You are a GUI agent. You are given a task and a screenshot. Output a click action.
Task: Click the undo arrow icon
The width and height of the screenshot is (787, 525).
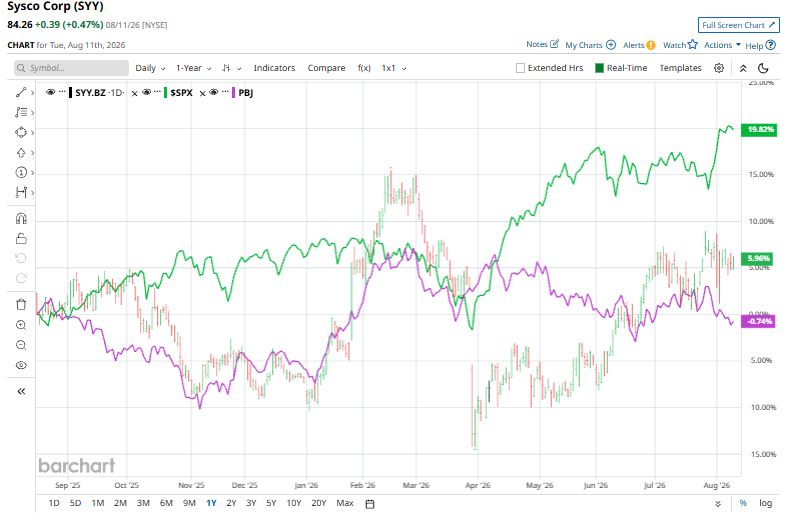(x=21, y=258)
